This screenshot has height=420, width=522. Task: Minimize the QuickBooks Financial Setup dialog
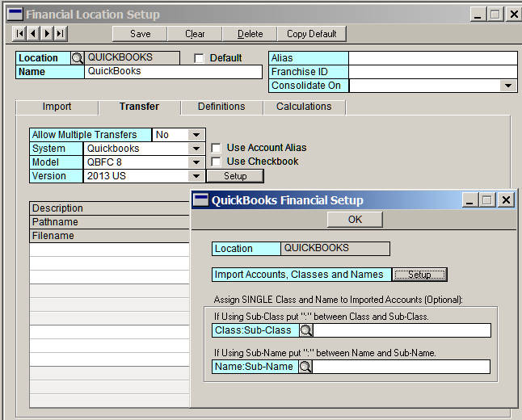(x=469, y=200)
